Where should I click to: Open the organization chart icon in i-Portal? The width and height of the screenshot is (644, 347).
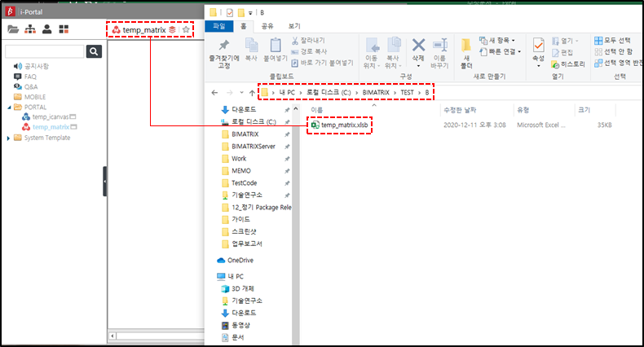pos(30,29)
